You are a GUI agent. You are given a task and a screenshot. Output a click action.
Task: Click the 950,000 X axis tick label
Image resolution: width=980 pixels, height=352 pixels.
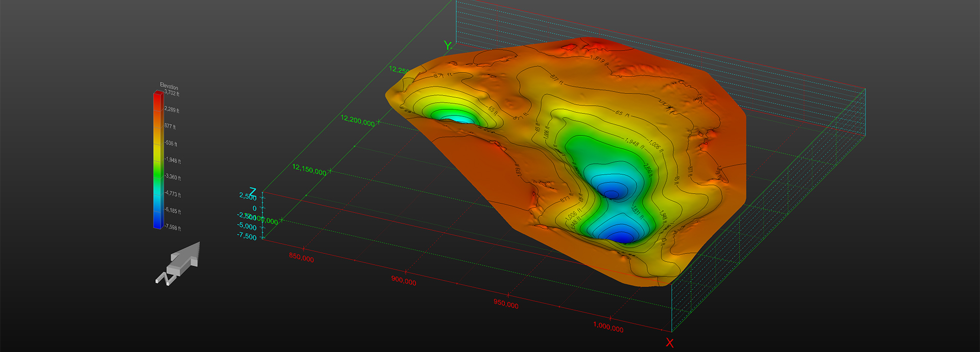click(506, 304)
